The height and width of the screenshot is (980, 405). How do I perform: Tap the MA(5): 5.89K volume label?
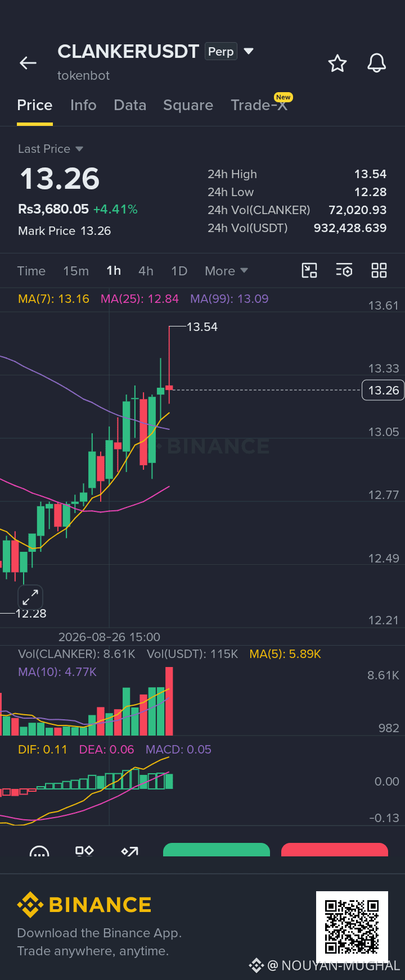tap(285, 654)
